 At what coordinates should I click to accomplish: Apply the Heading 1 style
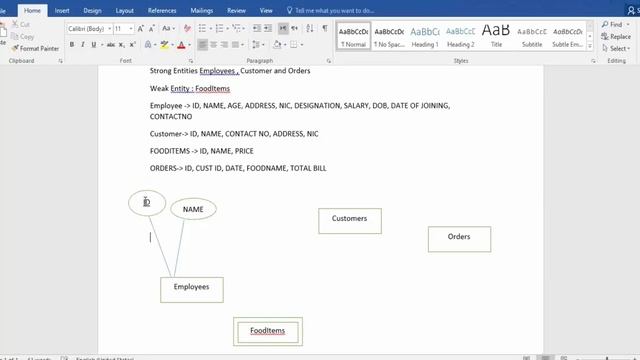[x=425, y=36]
